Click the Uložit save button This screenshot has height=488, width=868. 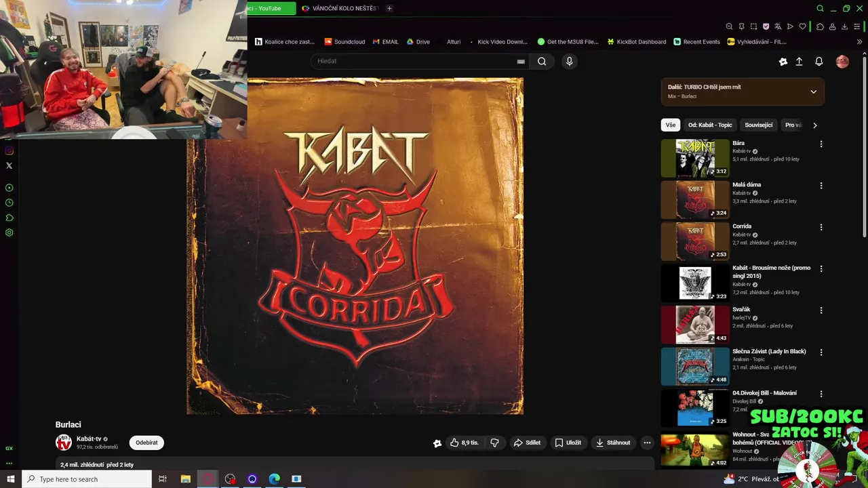tap(568, 443)
